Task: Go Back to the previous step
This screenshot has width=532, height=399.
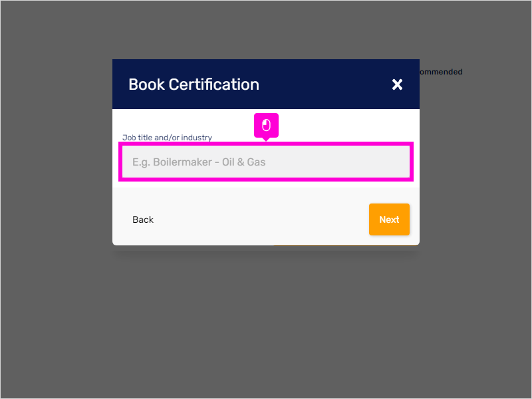Action: coord(143,219)
